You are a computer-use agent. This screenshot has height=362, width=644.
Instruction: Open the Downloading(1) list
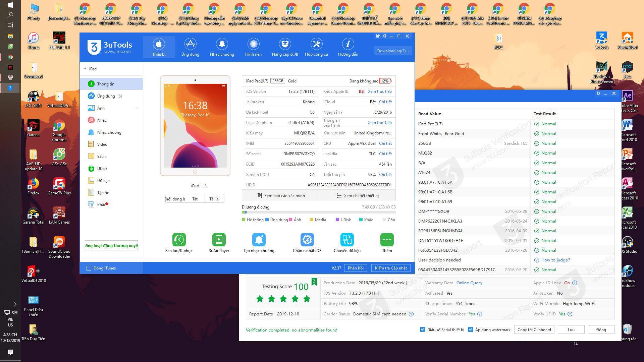pos(393,51)
